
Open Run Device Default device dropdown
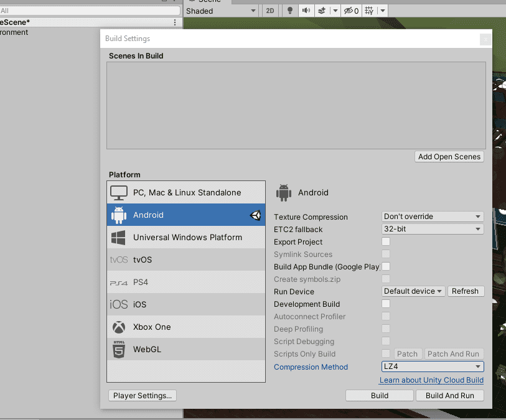point(413,291)
